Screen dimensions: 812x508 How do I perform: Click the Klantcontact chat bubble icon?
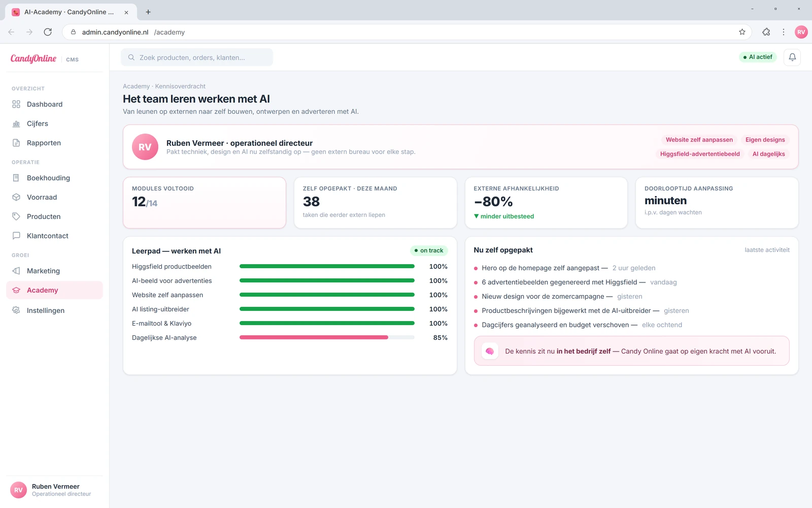click(x=16, y=236)
